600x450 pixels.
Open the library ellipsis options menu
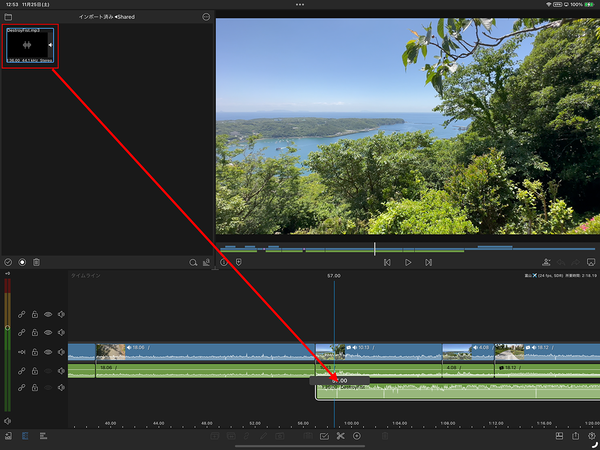[x=206, y=17]
